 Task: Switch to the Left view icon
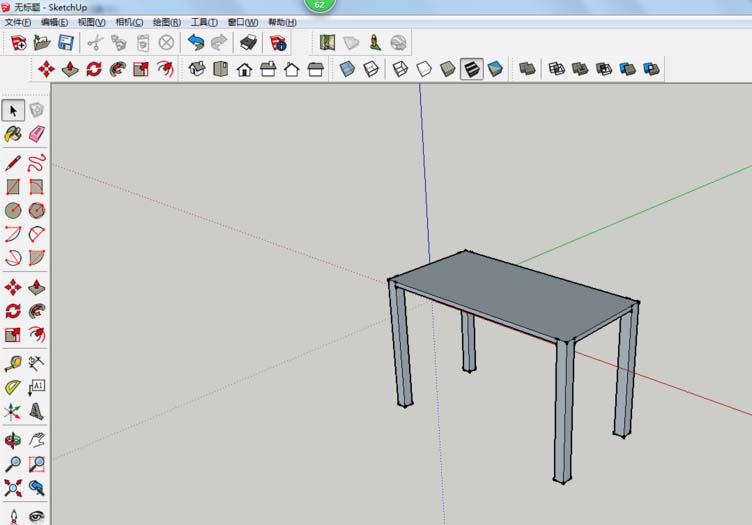click(x=316, y=69)
